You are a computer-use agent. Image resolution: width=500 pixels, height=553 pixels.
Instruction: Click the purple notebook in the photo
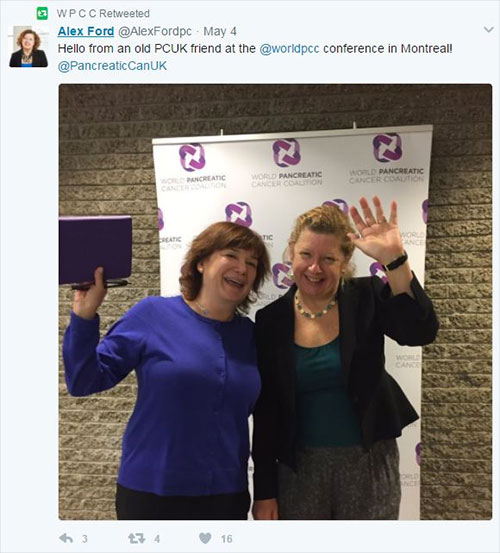[95, 250]
